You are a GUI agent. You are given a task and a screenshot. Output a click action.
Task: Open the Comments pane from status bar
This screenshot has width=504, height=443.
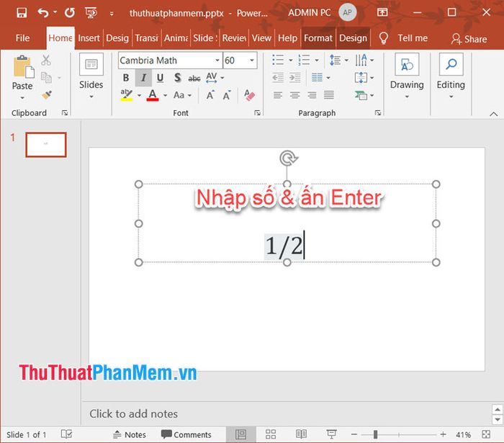(x=186, y=434)
